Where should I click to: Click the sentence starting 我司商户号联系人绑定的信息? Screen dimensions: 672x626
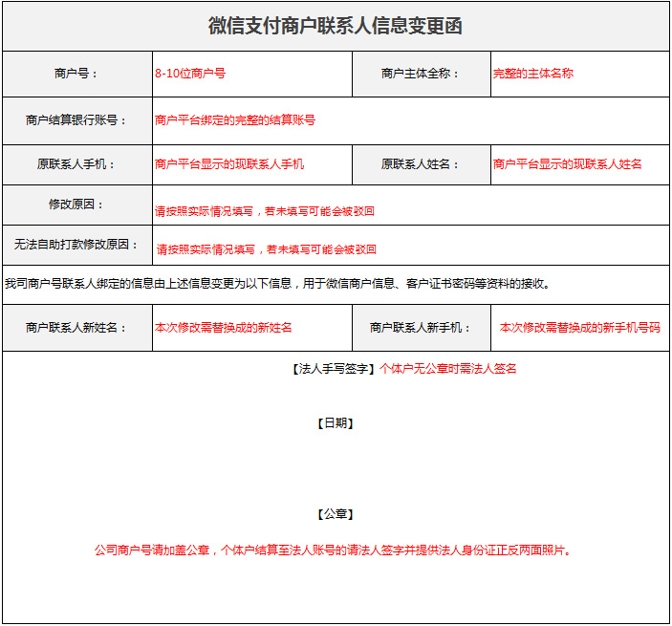tap(278, 284)
